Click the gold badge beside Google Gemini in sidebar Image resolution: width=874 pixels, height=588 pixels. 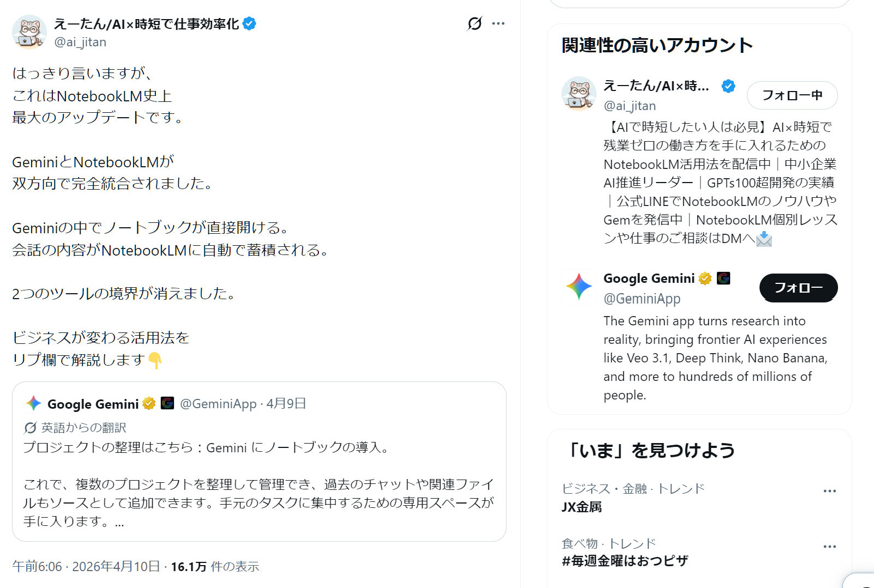coord(705,278)
